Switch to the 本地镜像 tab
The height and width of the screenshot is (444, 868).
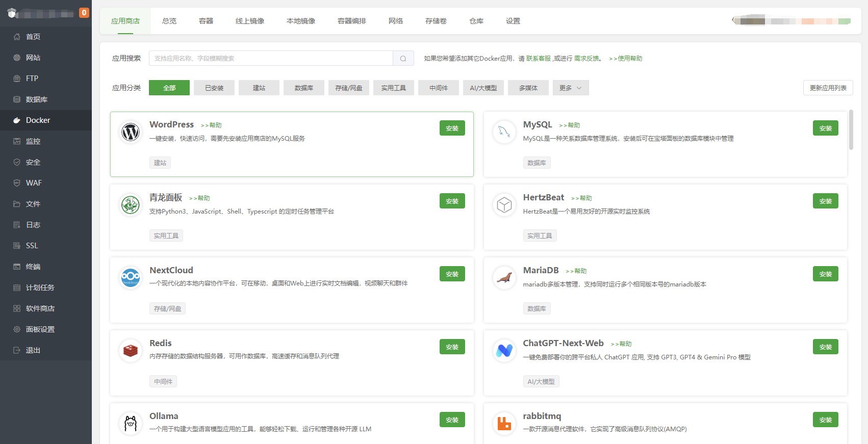[301, 21]
